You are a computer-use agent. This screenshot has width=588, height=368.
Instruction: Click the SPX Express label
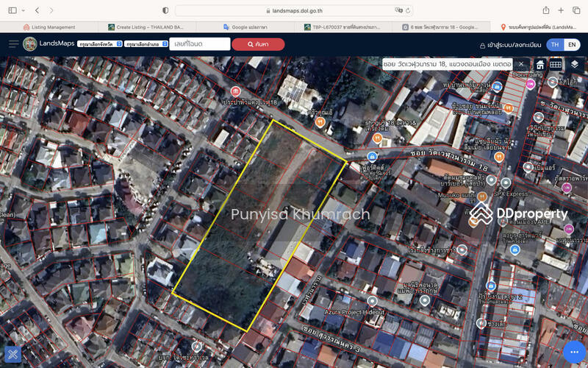[x=510, y=194]
